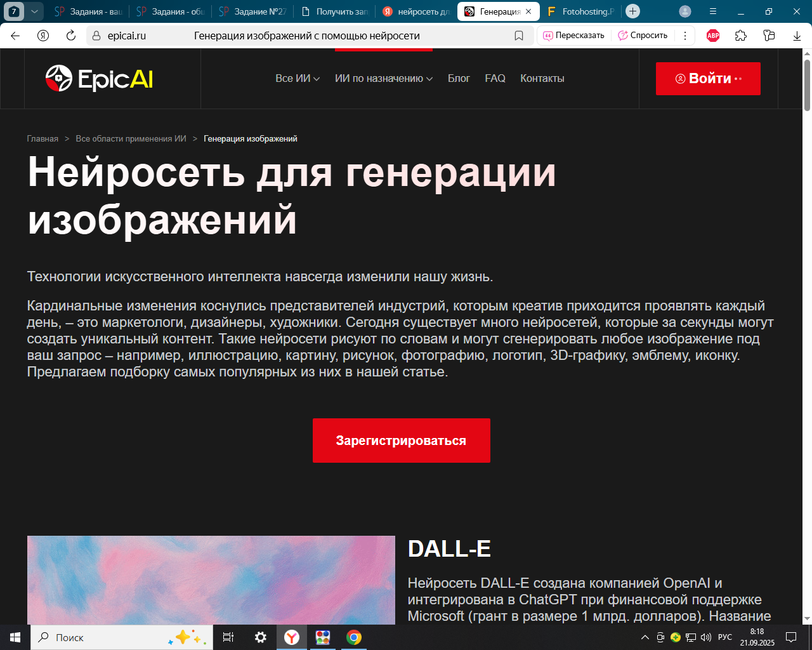Switch to the 'Задания - ваш' tab
Viewport: 812px width, 650px height.
click(88, 11)
